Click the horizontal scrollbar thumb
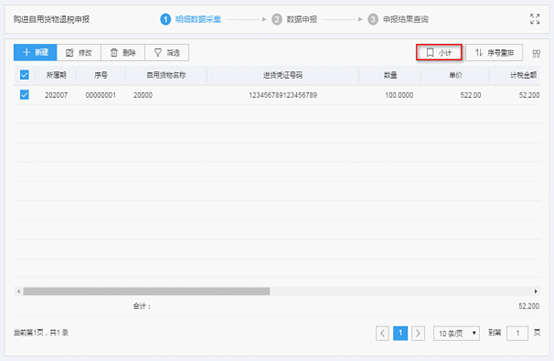This screenshot has width=554, height=361. 147,291
